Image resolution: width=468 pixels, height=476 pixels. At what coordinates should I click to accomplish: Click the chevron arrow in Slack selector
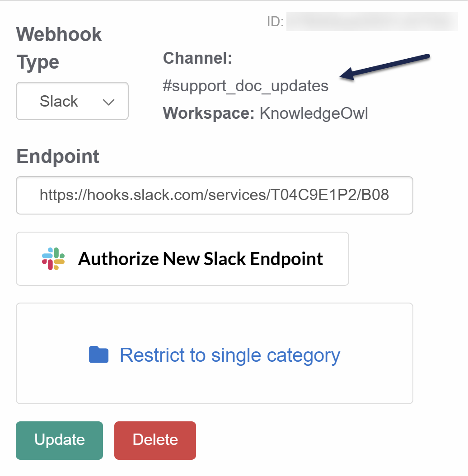108,102
